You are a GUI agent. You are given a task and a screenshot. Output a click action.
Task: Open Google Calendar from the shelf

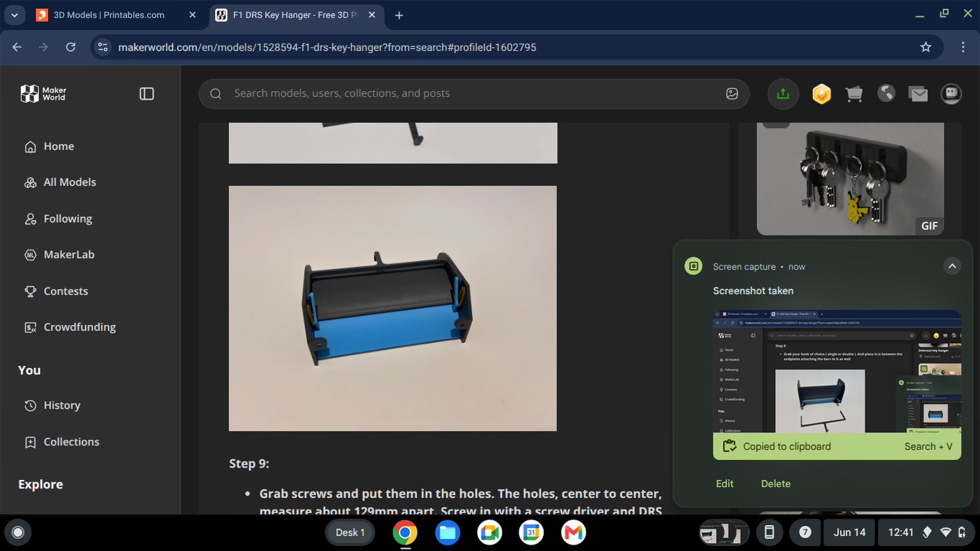tap(531, 532)
